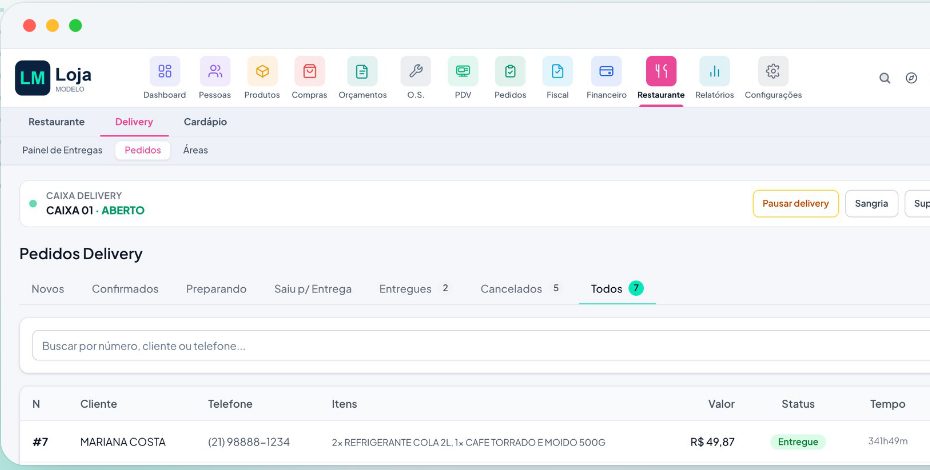This screenshot has width=930, height=470.
Task: Click the Entregue status badge
Action: [798, 442]
